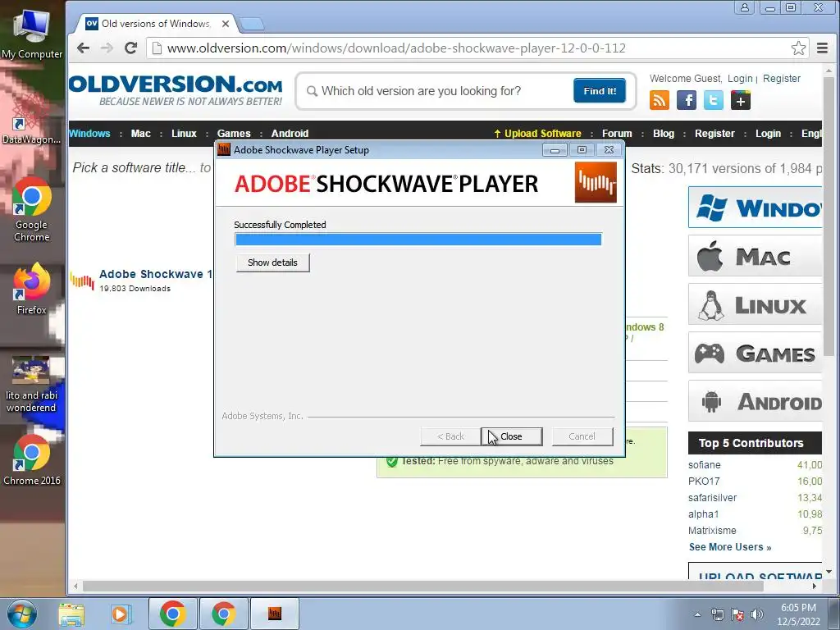
Task: Open the Twitter social icon
Action: click(x=713, y=100)
